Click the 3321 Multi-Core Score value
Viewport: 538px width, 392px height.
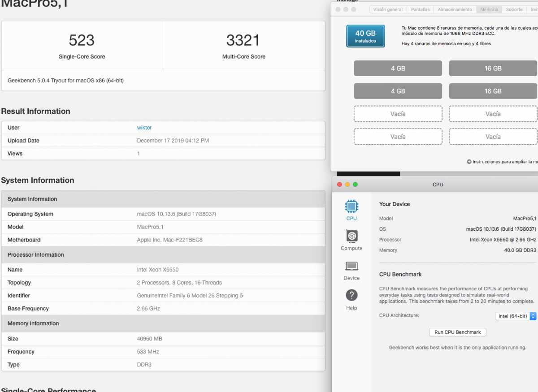243,40
